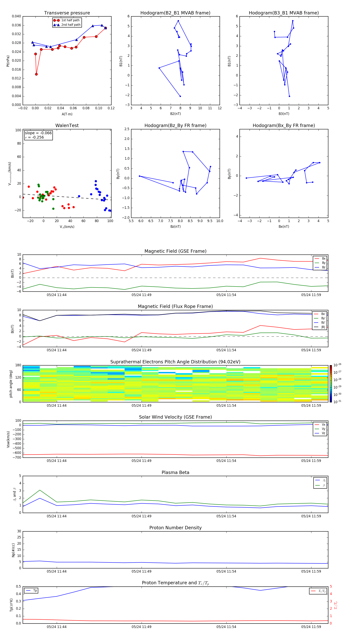351x644 pixels.
Task: Click 'Vy' in solar wind legend
Action: click(320, 429)
